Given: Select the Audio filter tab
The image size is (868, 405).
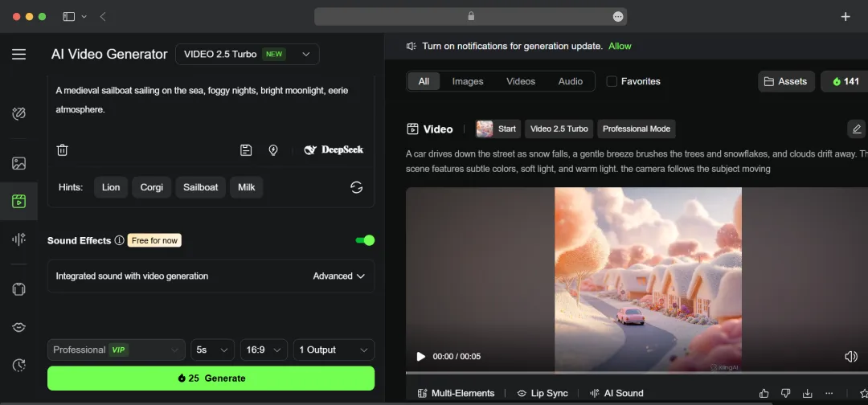Looking at the screenshot, I should 570,81.
